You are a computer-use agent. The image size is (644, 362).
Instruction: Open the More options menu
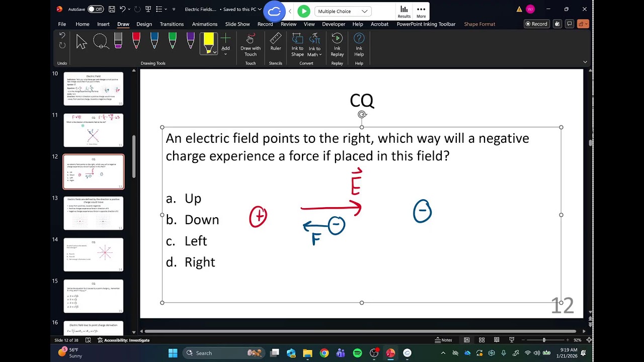click(x=421, y=12)
